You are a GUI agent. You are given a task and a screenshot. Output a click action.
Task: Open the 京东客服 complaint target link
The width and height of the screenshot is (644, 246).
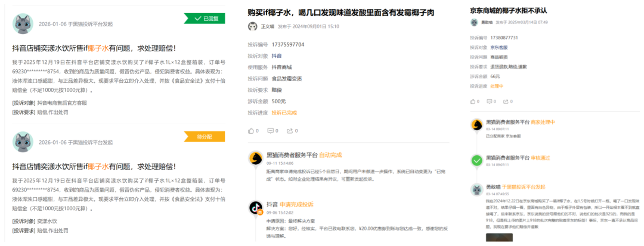coord(499,47)
